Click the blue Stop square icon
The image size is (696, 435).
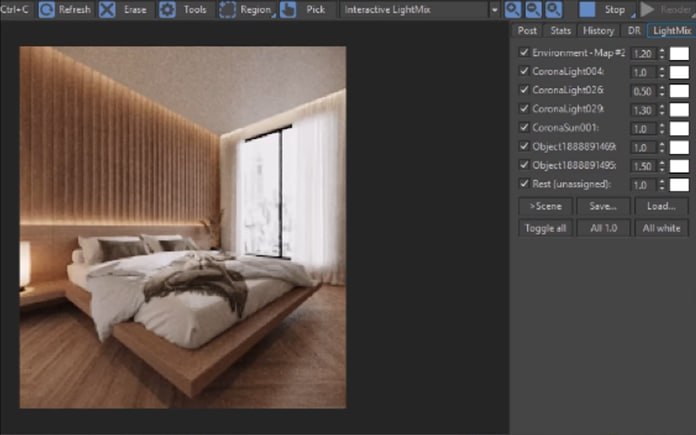point(587,9)
